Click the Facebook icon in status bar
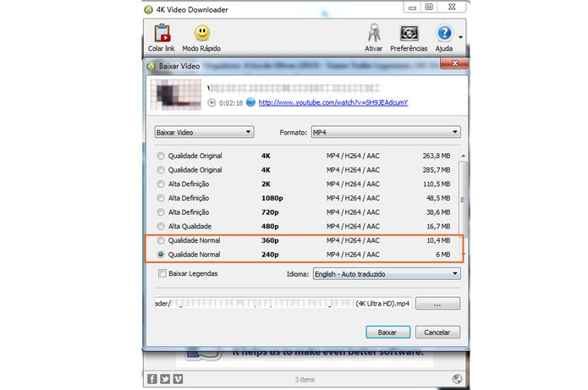Screen dimensions: 588x390 pyautogui.click(x=152, y=379)
